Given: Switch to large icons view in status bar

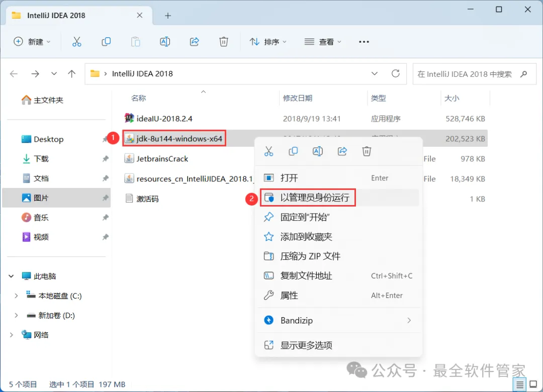Looking at the screenshot, I should click(x=533, y=384).
